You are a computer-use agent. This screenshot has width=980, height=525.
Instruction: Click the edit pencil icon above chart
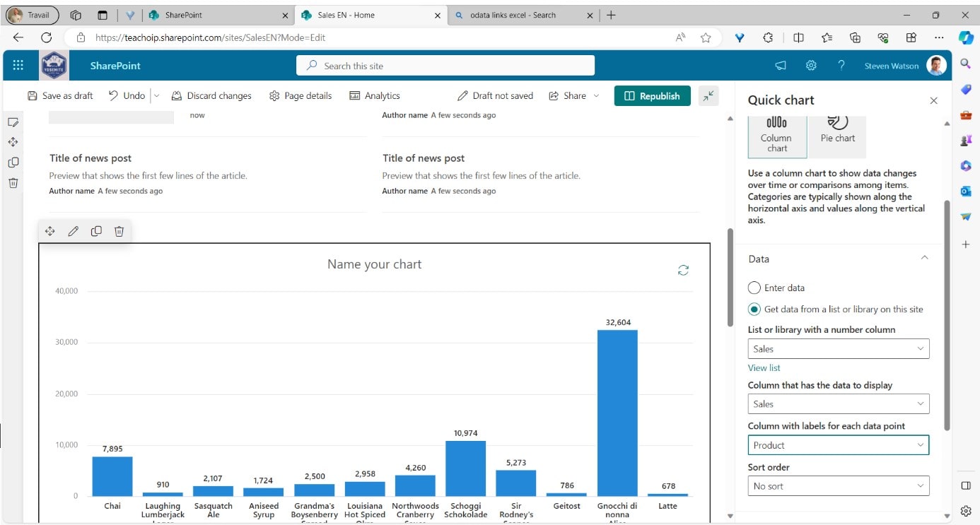click(73, 231)
